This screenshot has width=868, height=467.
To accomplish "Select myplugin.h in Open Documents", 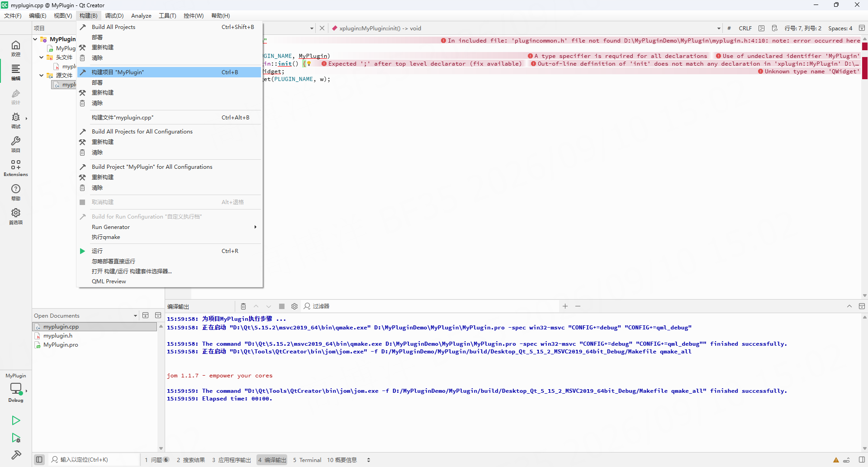I will point(57,336).
